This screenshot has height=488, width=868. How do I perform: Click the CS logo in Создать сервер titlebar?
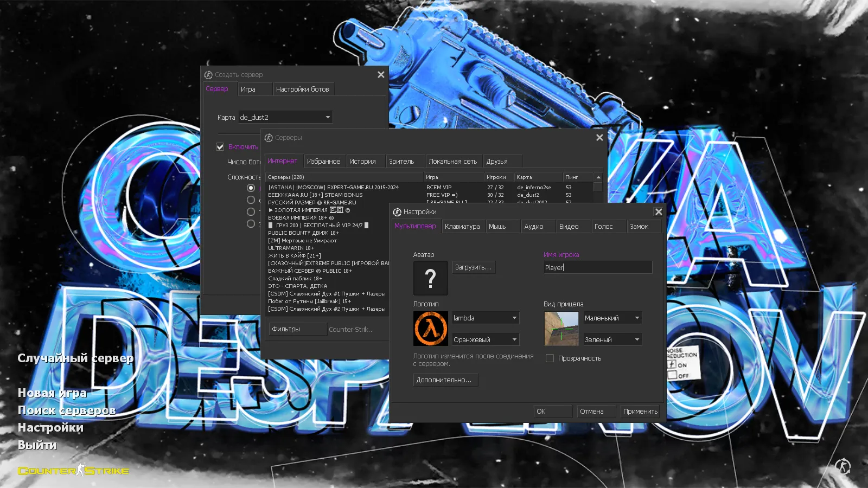point(208,74)
